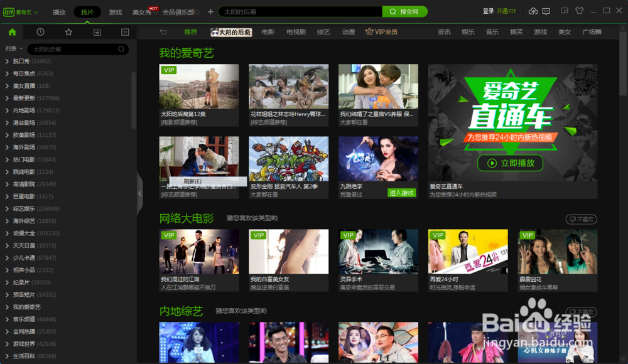
Task: Click the 登录 login link
Action: click(x=488, y=11)
